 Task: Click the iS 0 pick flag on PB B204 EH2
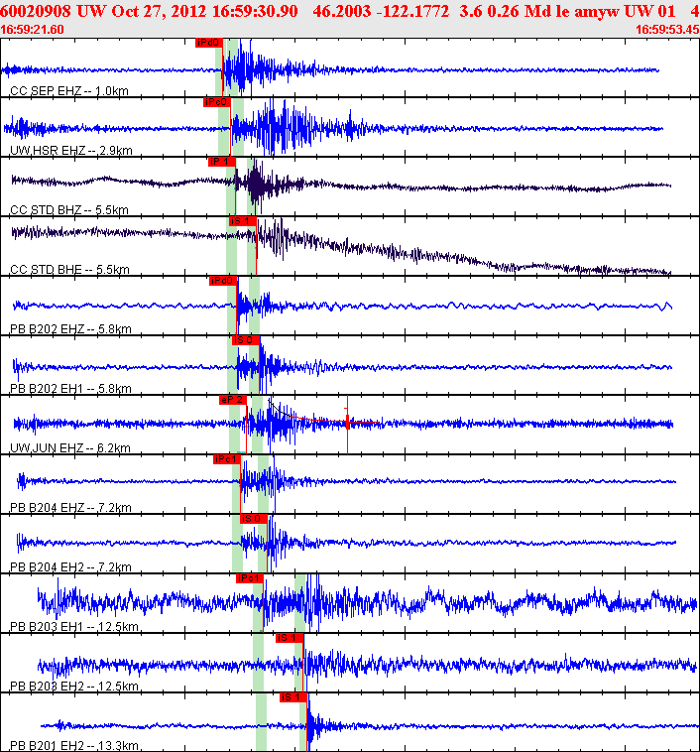(x=254, y=519)
